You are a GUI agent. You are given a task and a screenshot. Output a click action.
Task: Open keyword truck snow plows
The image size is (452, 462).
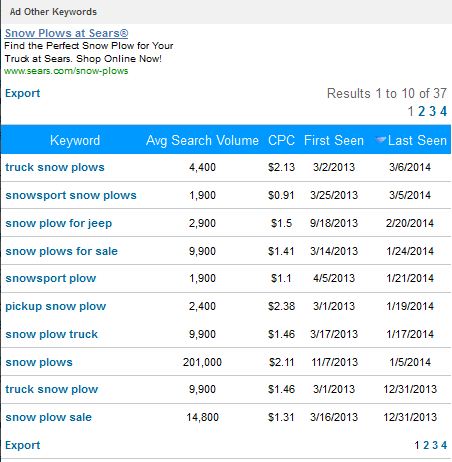(x=55, y=167)
